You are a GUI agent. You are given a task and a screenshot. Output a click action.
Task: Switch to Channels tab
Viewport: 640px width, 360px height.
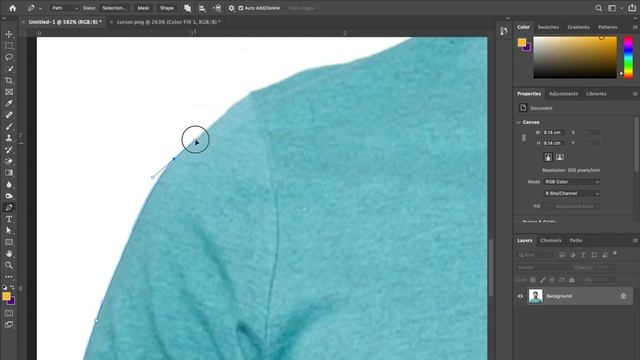point(551,240)
